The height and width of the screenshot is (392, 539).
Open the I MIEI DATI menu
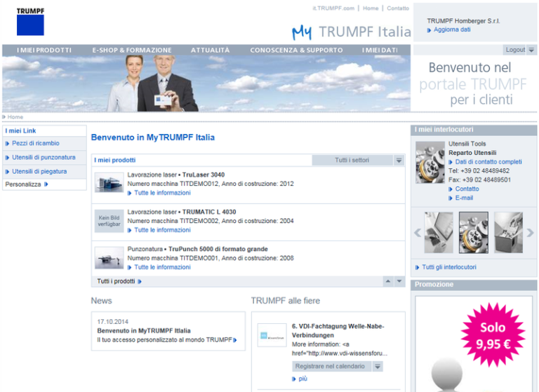(380, 50)
